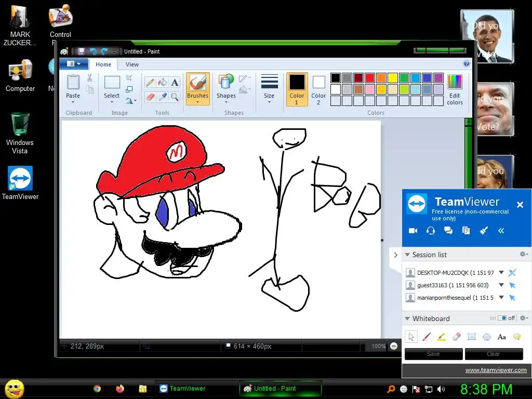Image resolution: width=532 pixels, height=399 pixels.
Task: Open the Select dropdown arrow
Action: tap(112, 102)
